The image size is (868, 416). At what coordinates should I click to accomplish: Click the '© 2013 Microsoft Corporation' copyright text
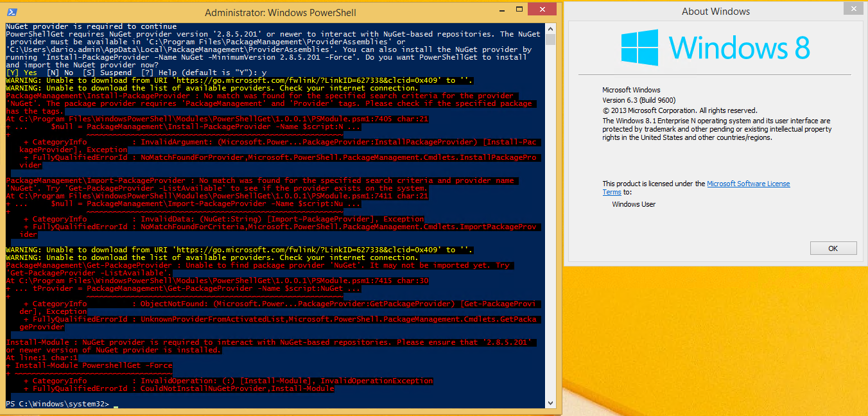click(x=679, y=110)
